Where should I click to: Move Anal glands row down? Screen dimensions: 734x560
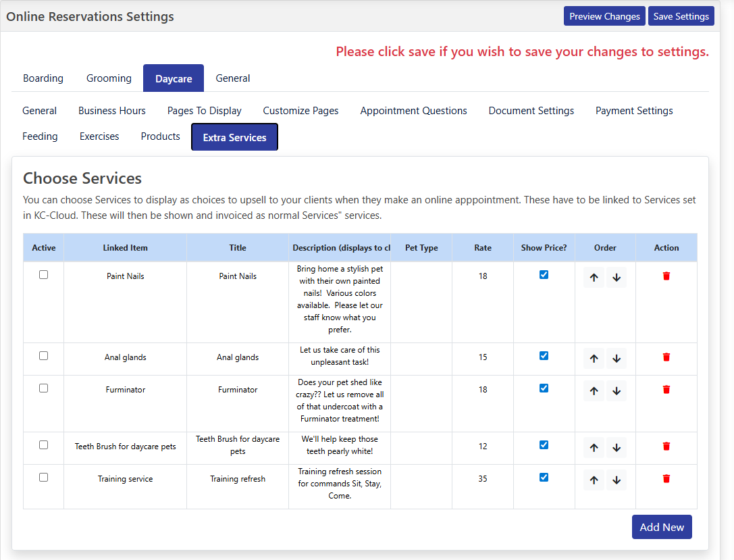click(x=617, y=358)
